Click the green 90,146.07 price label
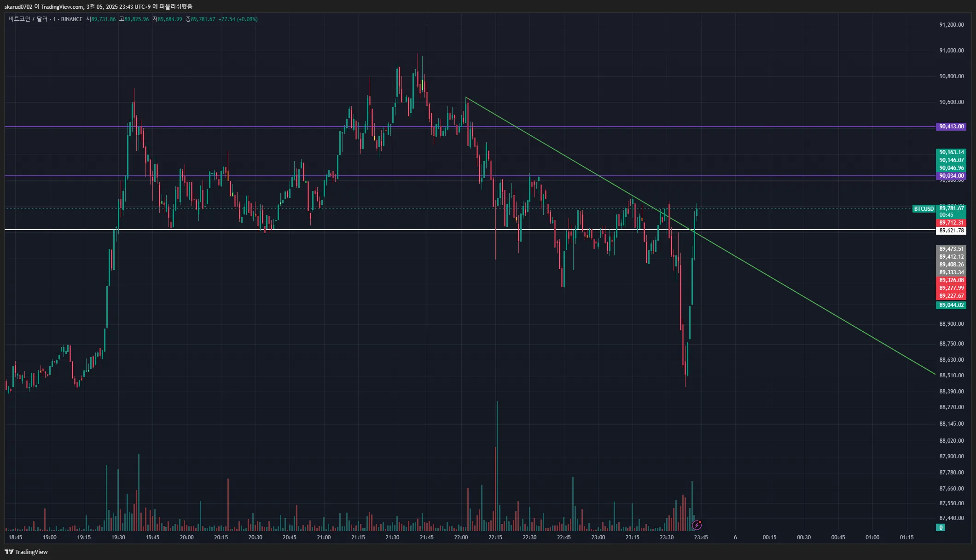The image size is (976, 560). 951,160
